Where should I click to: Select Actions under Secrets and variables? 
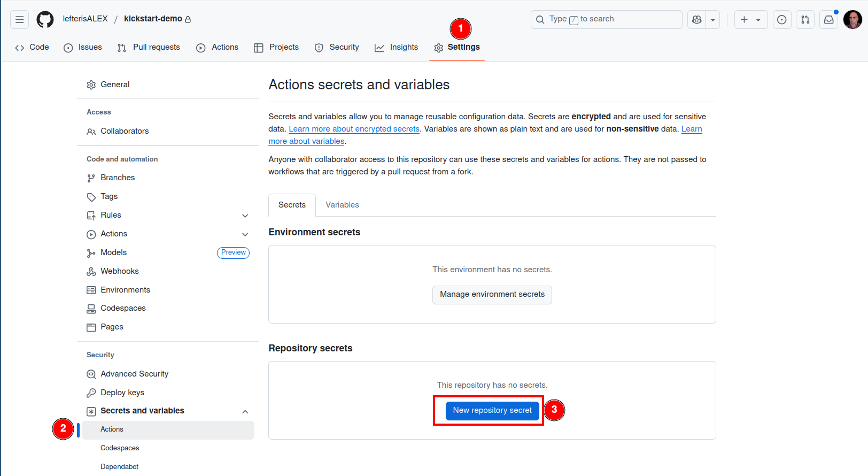168,429
